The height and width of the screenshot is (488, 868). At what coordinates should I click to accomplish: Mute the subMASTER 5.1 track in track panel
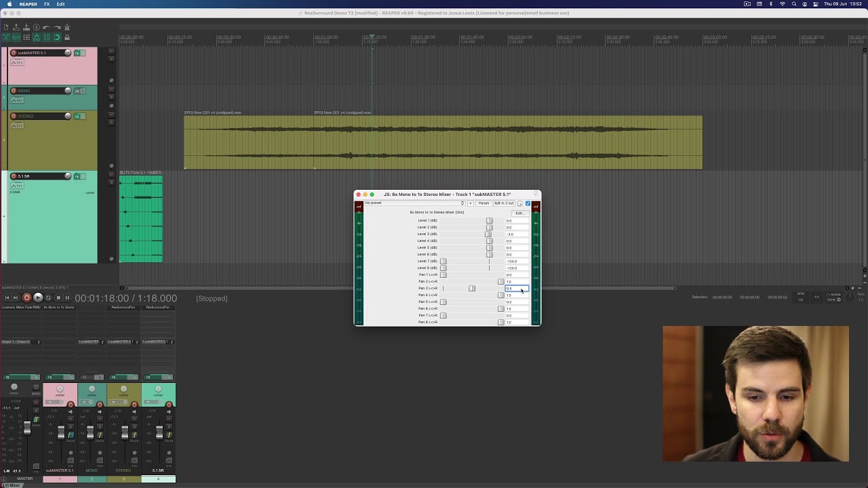click(x=111, y=52)
